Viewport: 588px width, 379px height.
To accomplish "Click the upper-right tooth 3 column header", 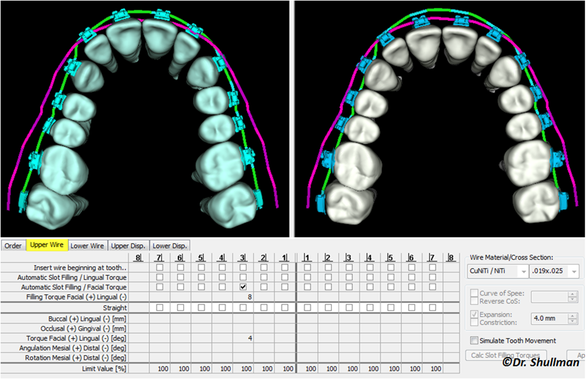I will coord(243,257).
